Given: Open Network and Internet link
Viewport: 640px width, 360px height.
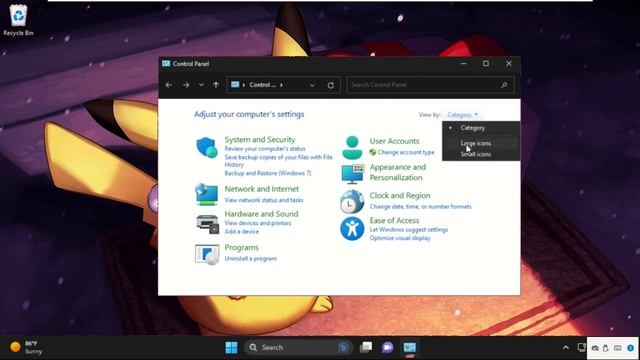Looking at the screenshot, I should pyautogui.click(x=262, y=189).
